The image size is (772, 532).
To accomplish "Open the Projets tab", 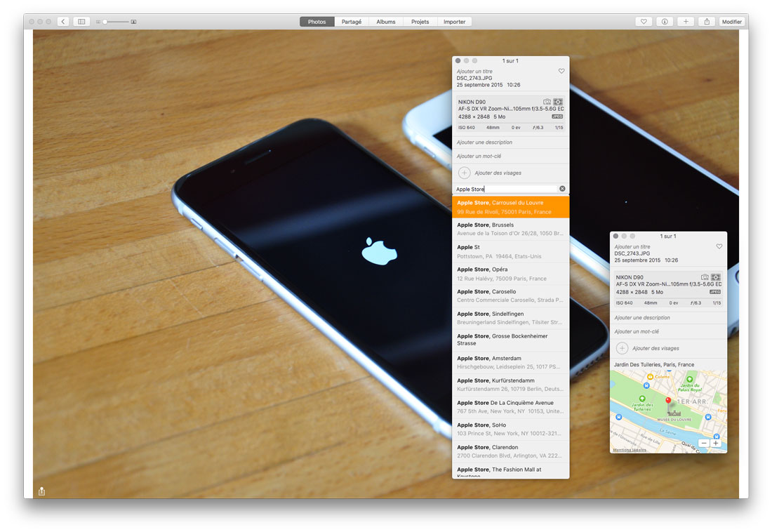I will pos(420,22).
